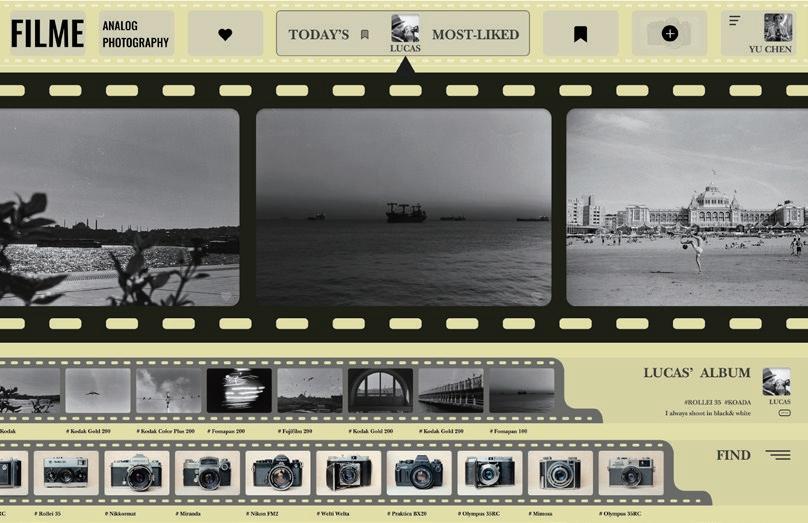Click the #ROLLEI 35 hashtag

click(x=702, y=402)
